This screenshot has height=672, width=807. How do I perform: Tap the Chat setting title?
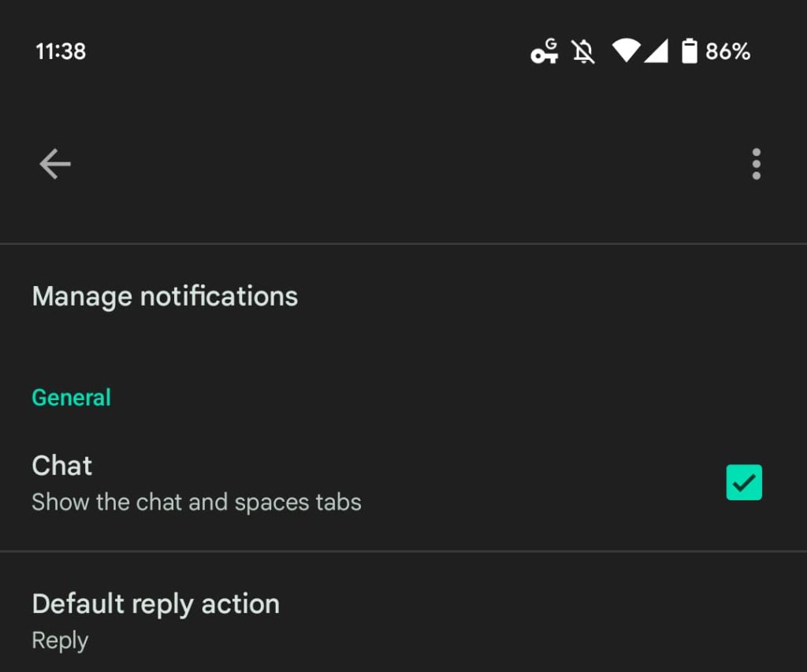(62, 466)
